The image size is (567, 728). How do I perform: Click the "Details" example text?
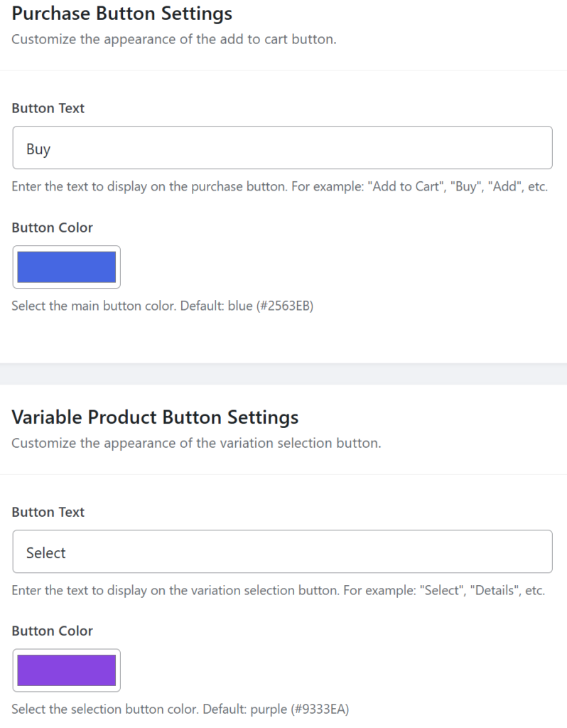492,591
